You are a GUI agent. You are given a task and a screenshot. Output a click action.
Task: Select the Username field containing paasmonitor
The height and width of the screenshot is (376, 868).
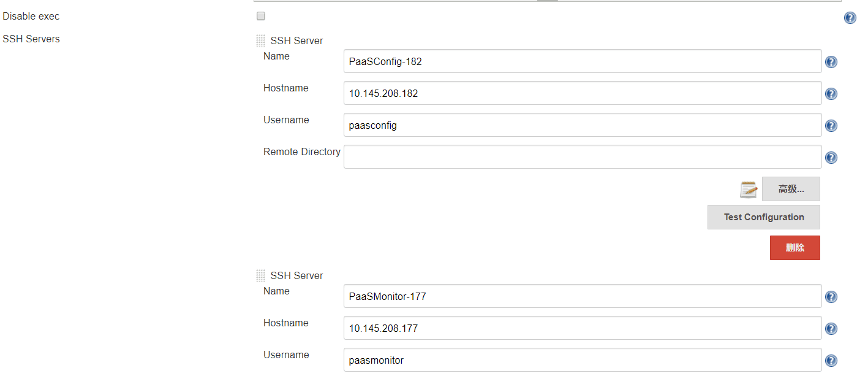click(582, 360)
